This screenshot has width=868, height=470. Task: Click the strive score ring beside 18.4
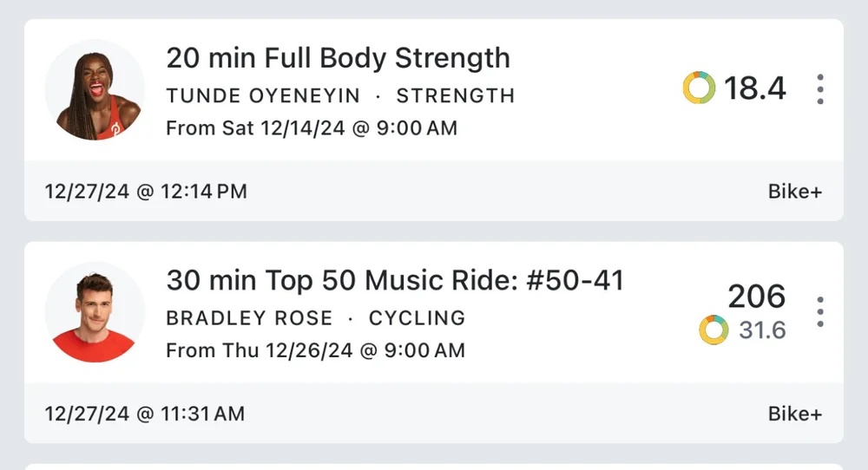699,88
